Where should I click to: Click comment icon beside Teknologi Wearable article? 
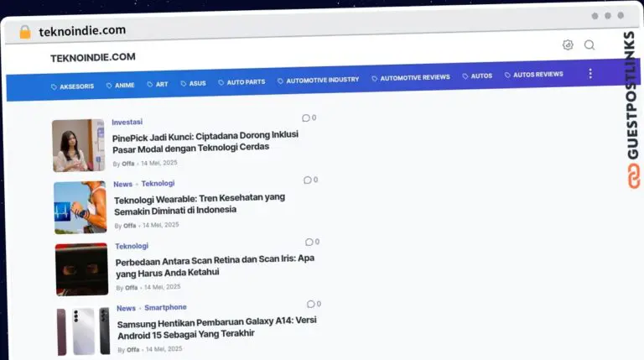click(x=308, y=180)
